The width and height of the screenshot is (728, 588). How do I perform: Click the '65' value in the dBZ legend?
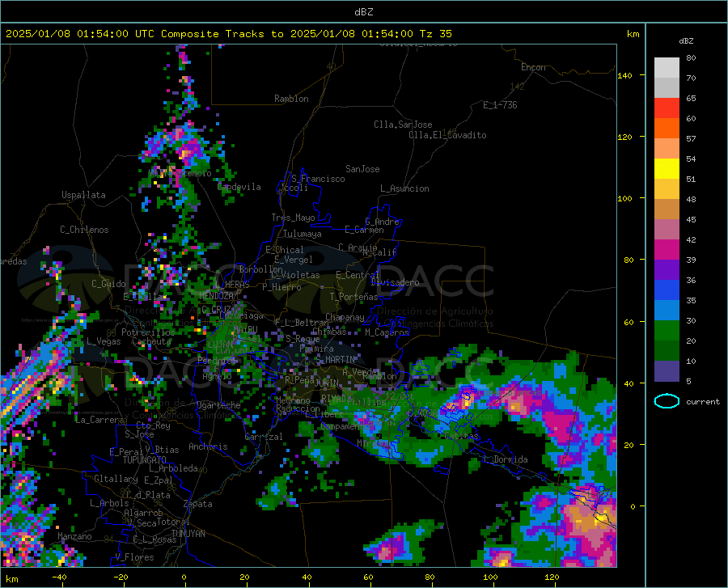click(691, 99)
